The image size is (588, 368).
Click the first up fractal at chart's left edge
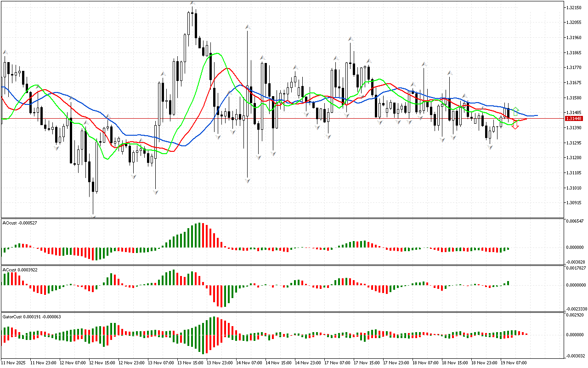coord(5,52)
